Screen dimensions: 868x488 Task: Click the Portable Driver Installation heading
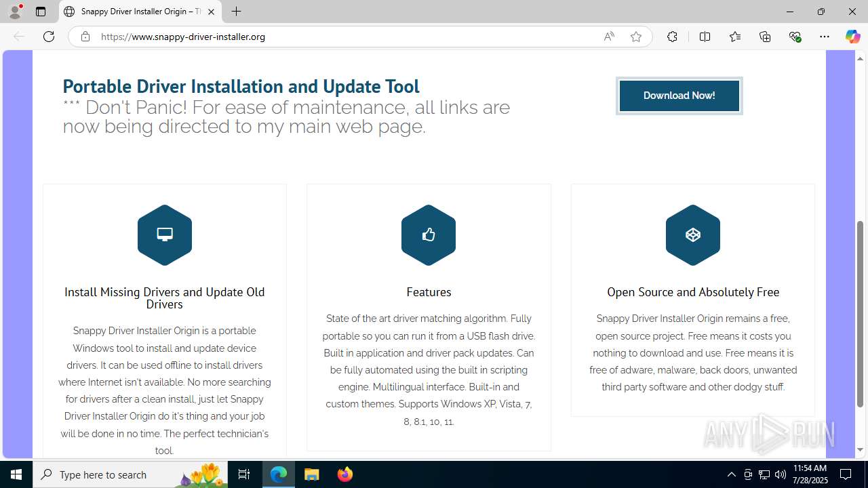tap(241, 86)
